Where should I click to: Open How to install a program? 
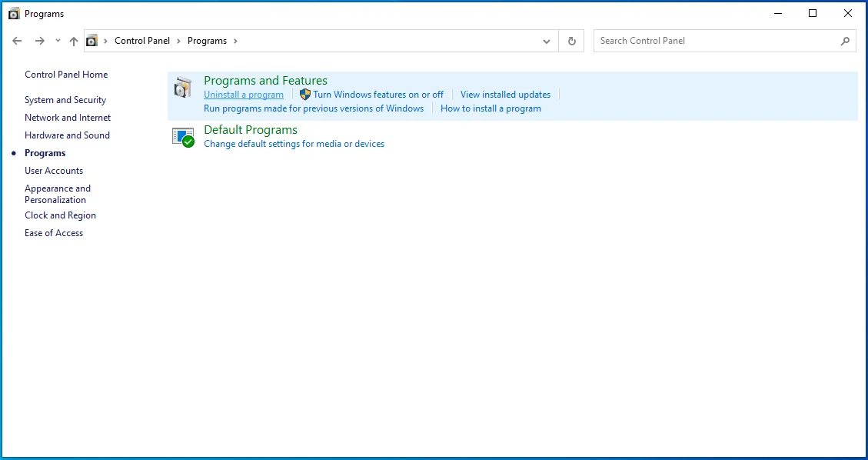pos(491,108)
